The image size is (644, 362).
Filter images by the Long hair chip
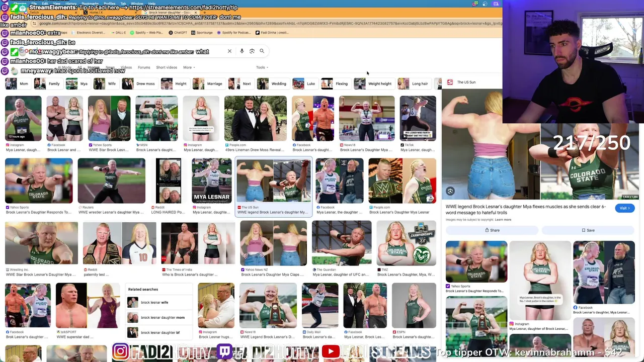coord(414,83)
